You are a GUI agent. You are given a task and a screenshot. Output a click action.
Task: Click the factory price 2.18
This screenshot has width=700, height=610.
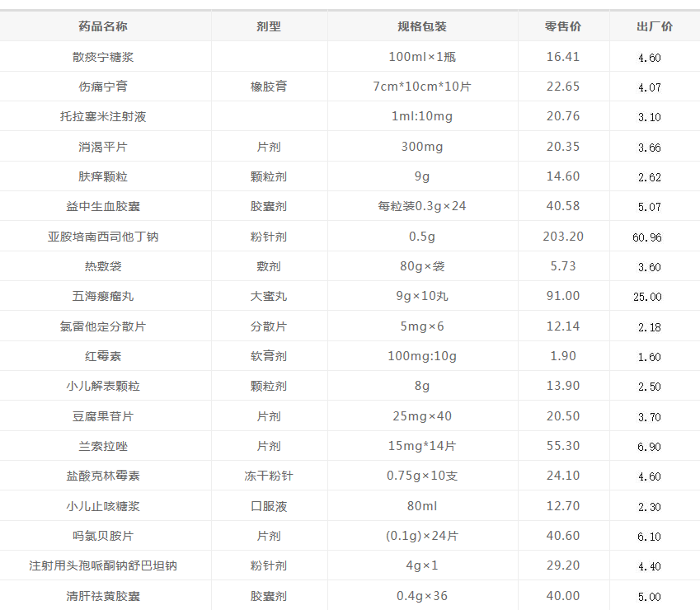point(649,327)
